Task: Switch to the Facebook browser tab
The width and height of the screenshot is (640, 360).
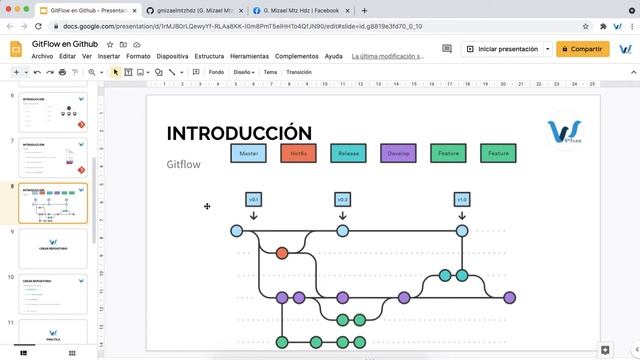Action: (301, 11)
